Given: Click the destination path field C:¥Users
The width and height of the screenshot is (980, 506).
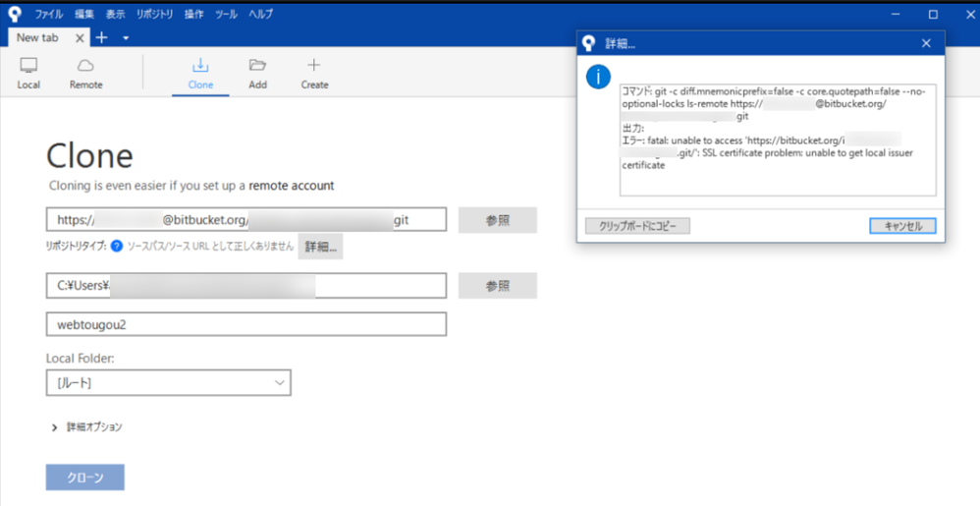Looking at the screenshot, I should click(246, 286).
